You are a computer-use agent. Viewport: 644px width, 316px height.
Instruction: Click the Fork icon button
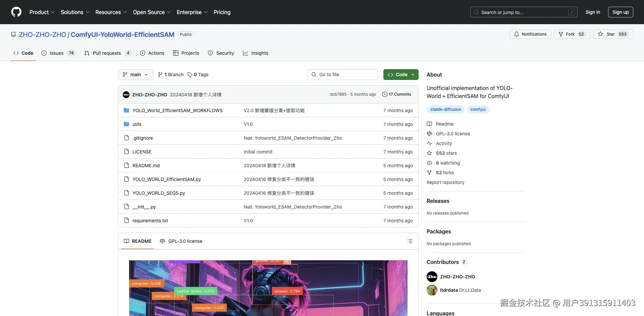point(560,34)
